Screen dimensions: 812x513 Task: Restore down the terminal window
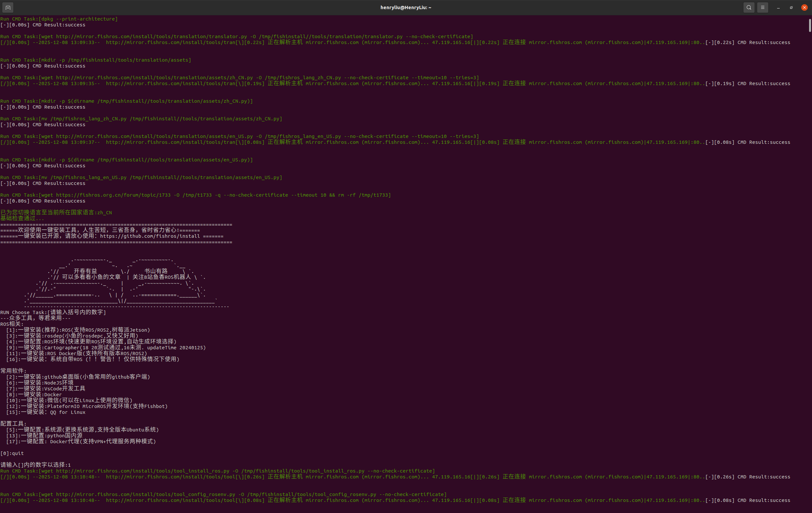point(791,8)
